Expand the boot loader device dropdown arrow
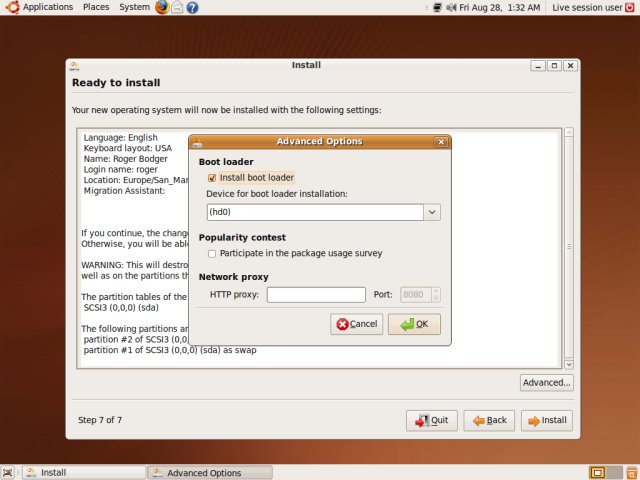 click(432, 212)
